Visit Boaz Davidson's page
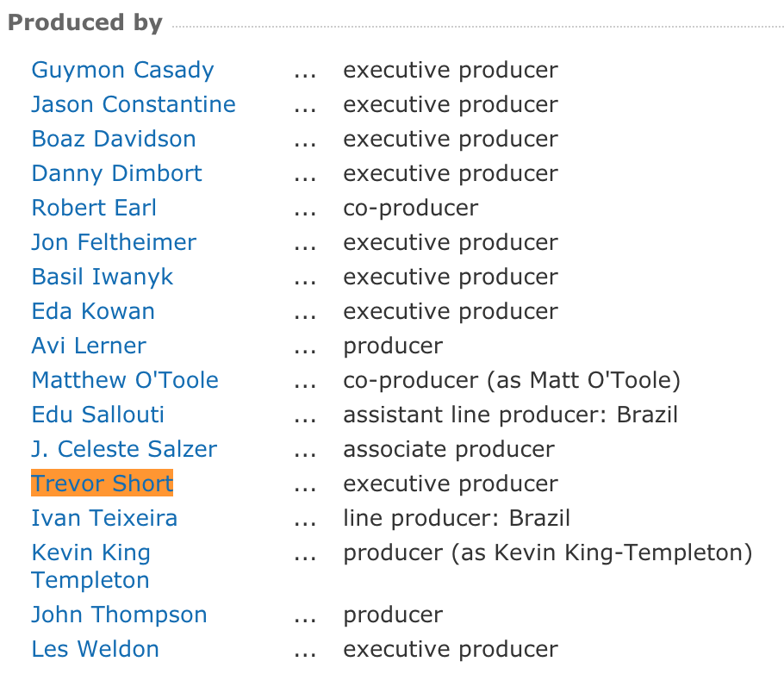This screenshot has width=784, height=674. coord(114,139)
